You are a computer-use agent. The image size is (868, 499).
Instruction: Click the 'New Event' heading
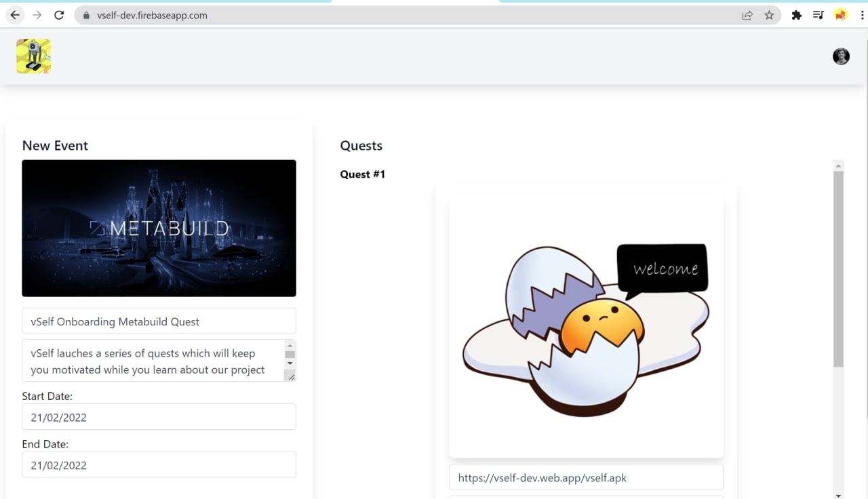pyautogui.click(x=55, y=146)
